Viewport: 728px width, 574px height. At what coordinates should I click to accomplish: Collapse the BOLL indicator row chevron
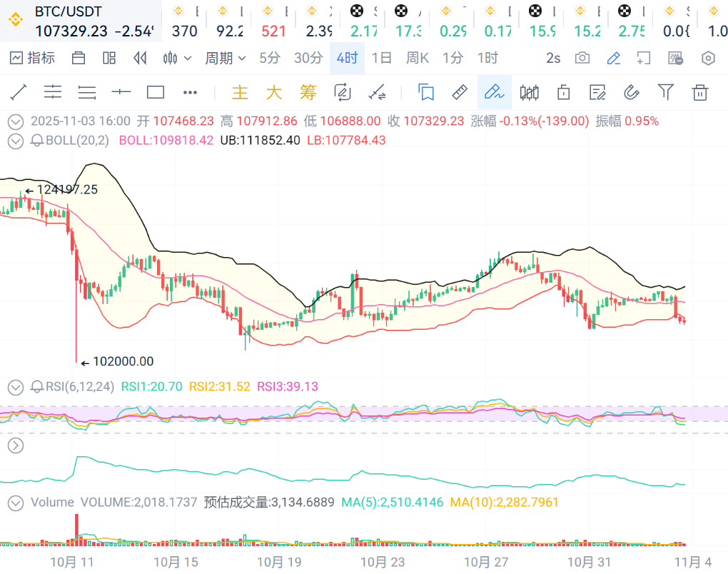pyautogui.click(x=15, y=141)
